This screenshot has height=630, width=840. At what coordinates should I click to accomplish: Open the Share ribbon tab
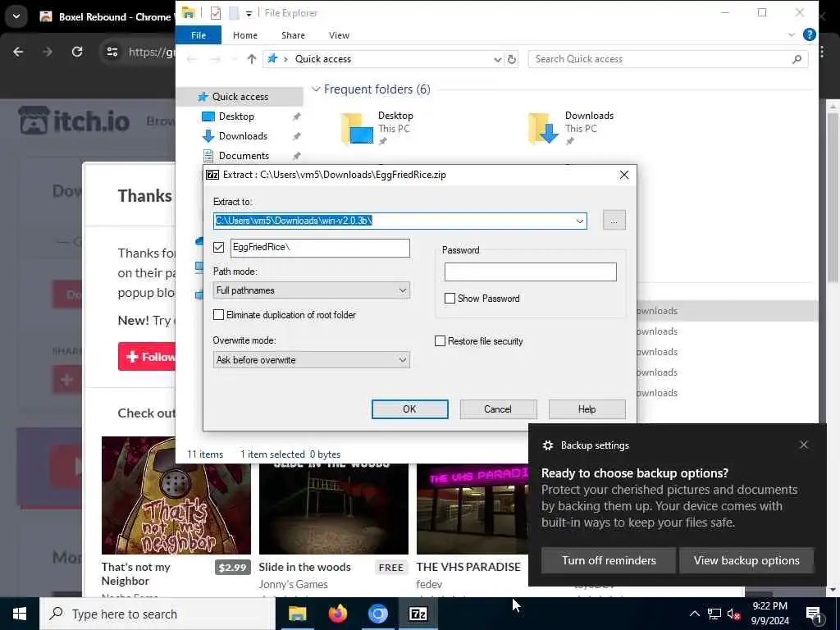[293, 35]
